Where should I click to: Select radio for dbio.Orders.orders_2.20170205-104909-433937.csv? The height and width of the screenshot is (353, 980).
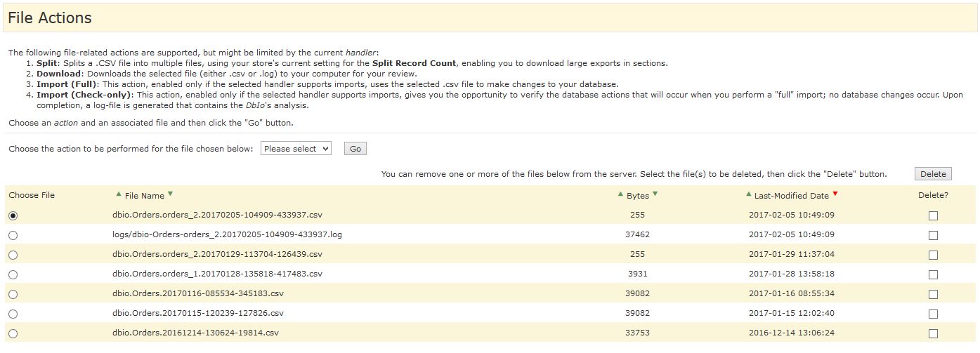coord(13,216)
